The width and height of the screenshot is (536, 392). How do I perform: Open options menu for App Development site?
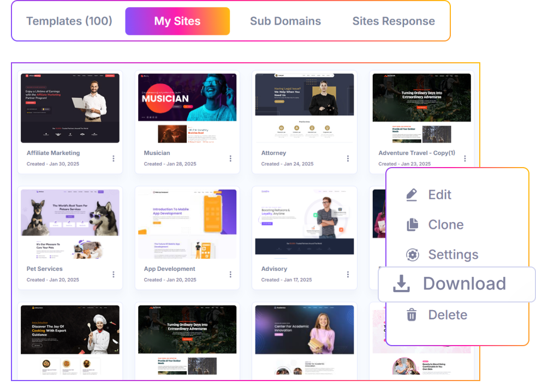pos(231,274)
